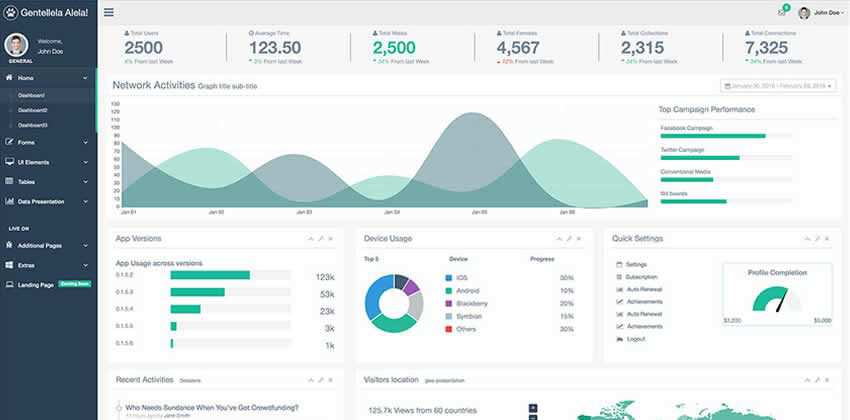Close the Device Usage panel

click(577, 239)
